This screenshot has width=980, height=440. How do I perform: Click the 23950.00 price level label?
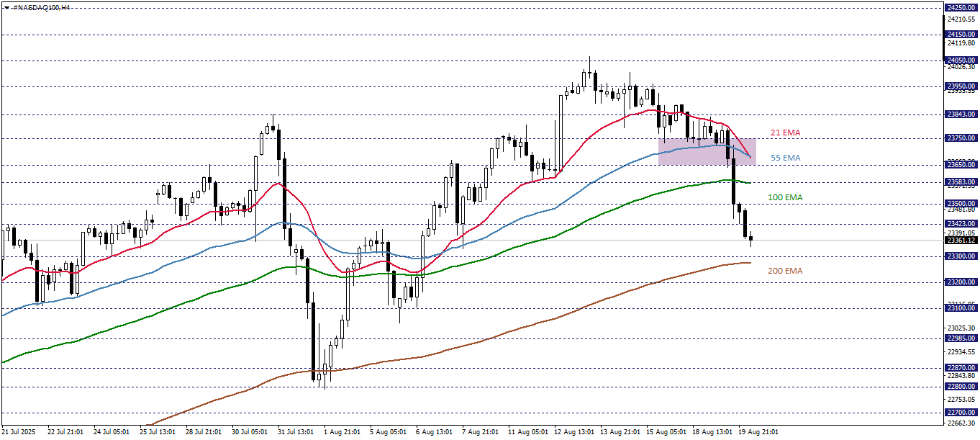click(x=961, y=86)
